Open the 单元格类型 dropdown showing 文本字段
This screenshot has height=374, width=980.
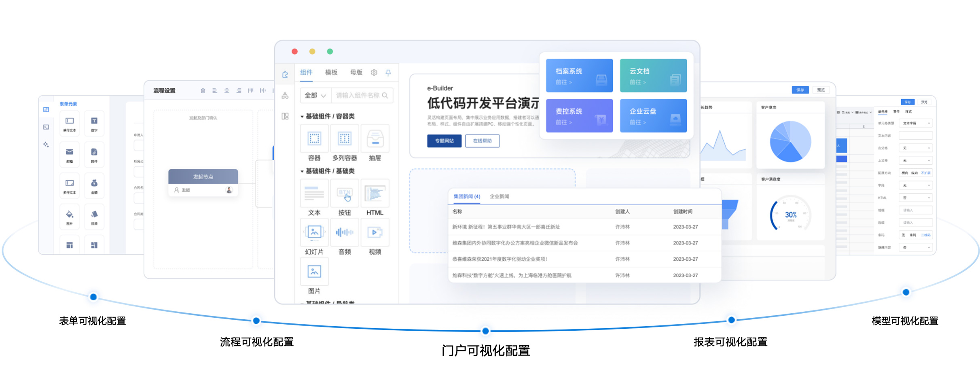point(916,123)
